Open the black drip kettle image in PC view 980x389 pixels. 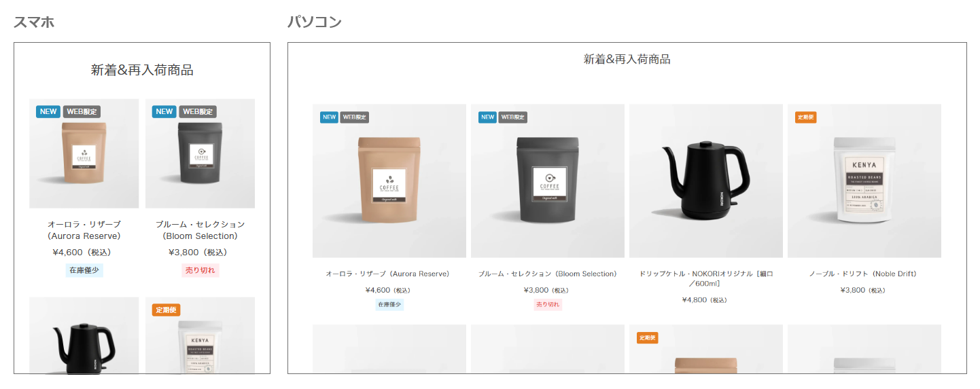click(x=706, y=181)
